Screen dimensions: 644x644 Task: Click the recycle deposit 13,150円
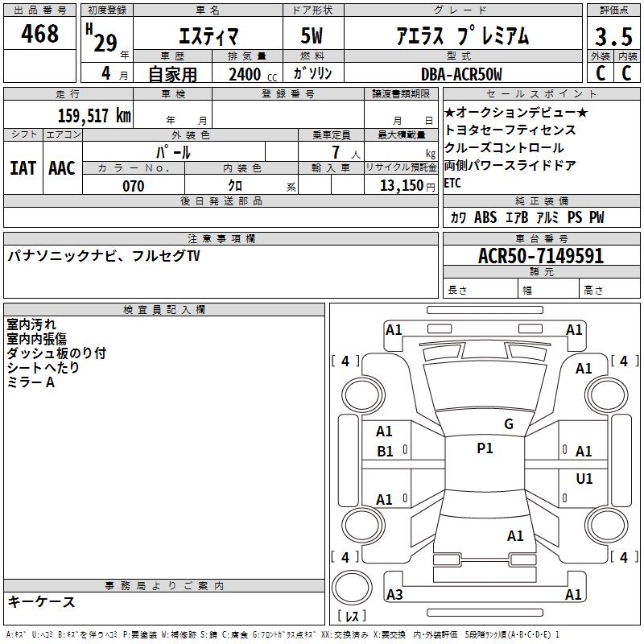pyautogui.click(x=407, y=186)
